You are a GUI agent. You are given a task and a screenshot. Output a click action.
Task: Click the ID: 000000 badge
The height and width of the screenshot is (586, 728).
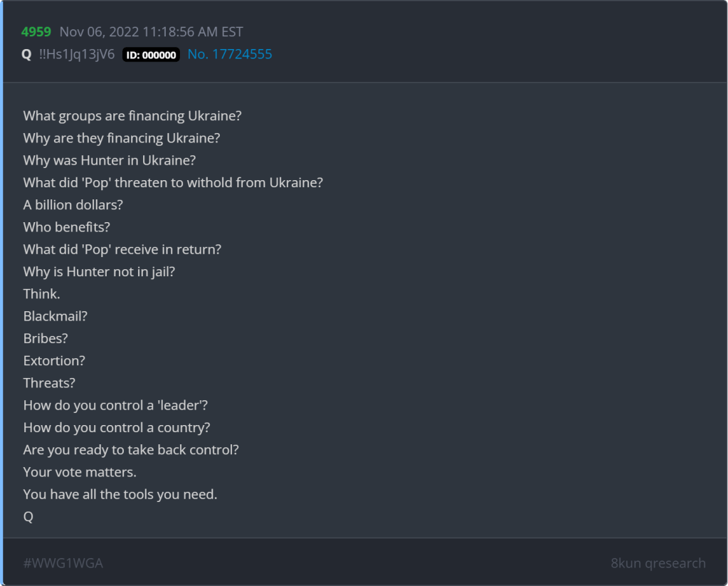coord(151,55)
